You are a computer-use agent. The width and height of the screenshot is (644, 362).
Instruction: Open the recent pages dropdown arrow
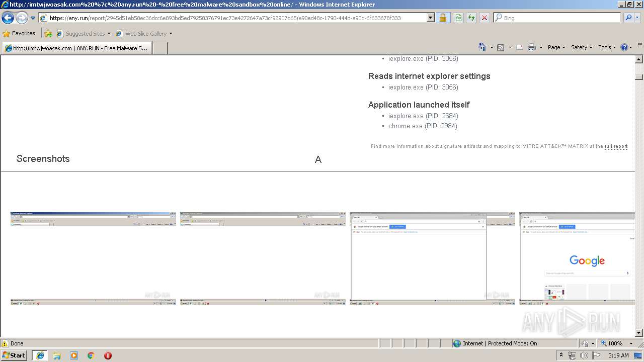pyautogui.click(x=33, y=18)
